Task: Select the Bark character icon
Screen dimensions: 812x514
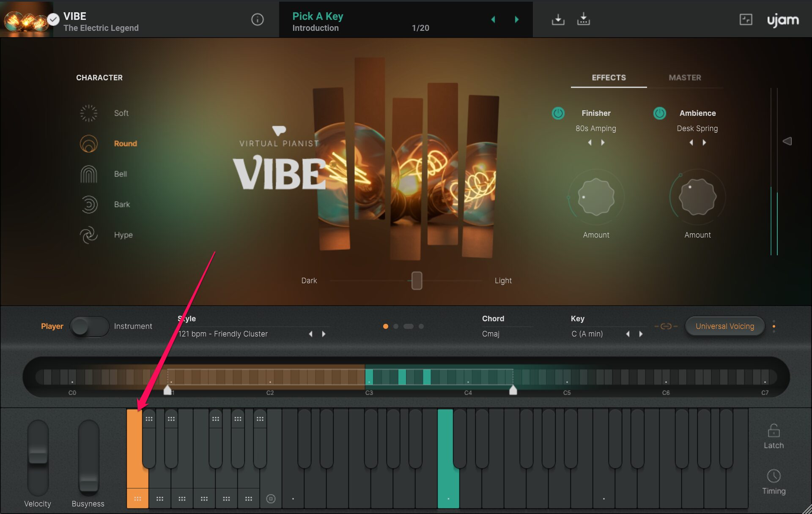Action: (89, 205)
